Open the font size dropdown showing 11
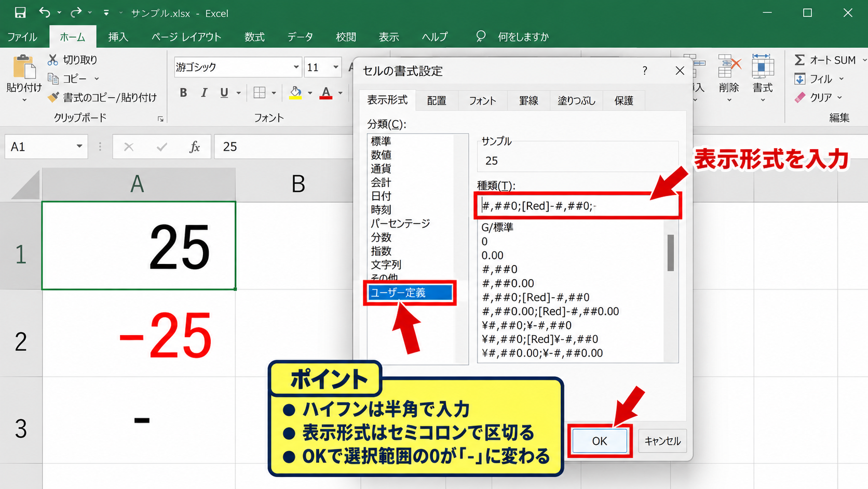Image resolution: width=868 pixels, height=489 pixels. coord(336,67)
